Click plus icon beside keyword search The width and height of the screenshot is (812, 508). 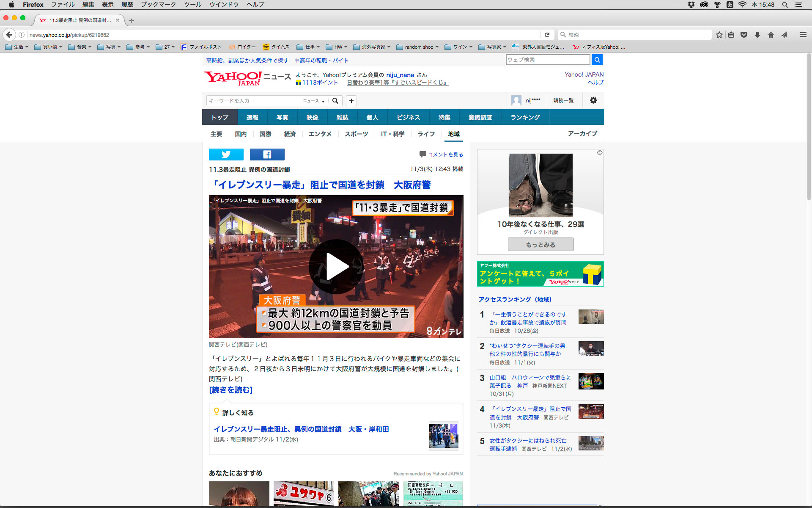[351, 101]
